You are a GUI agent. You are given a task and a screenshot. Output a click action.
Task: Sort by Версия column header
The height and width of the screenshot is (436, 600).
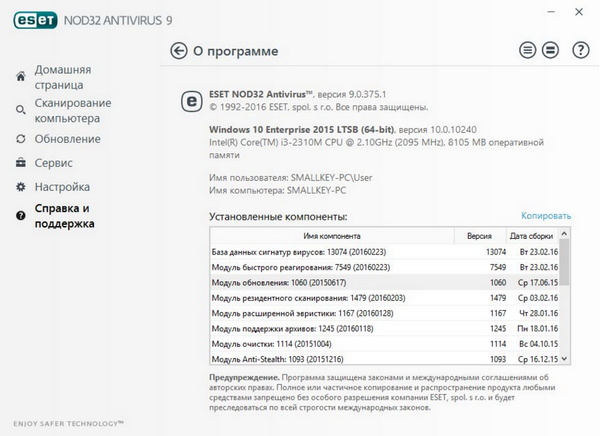tap(479, 235)
